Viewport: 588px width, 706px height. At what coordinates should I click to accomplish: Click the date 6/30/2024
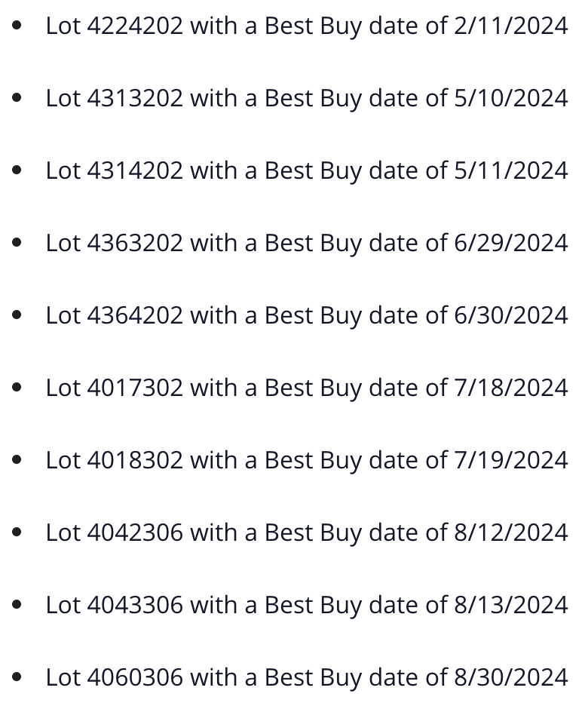coord(511,315)
